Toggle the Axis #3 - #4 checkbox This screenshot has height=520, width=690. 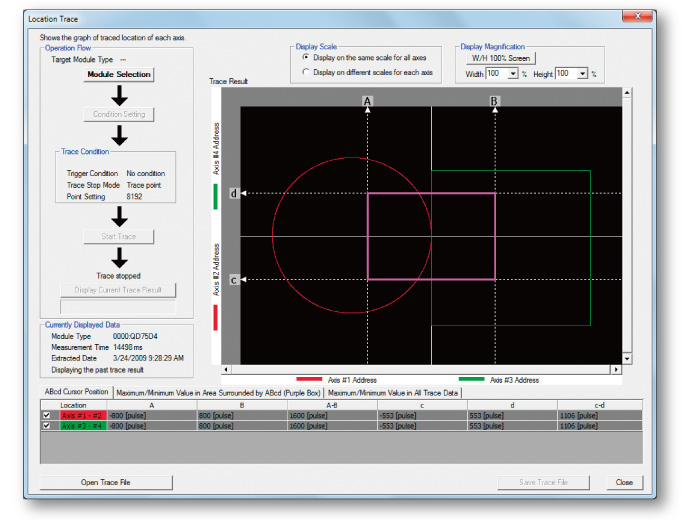point(46,426)
